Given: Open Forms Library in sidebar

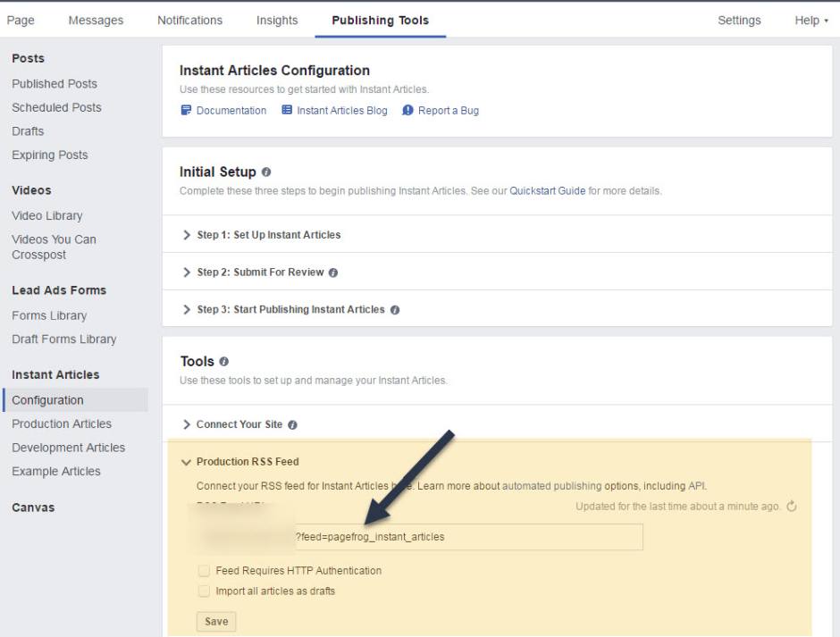Looking at the screenshot, I should coord(49,315).
